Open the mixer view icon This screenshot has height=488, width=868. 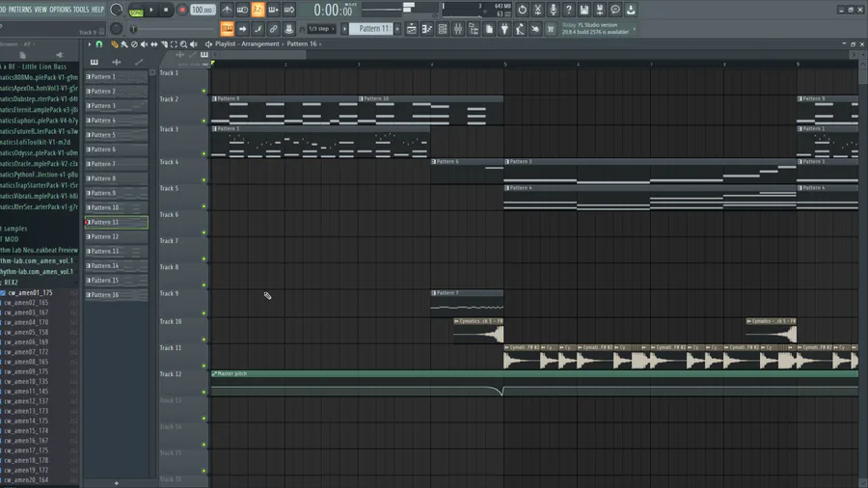pyautogui.click(x=458, y=29)
